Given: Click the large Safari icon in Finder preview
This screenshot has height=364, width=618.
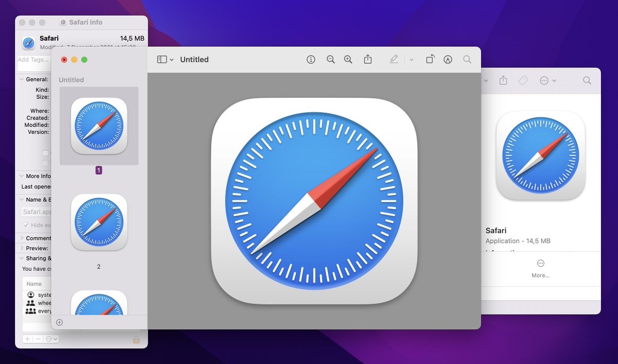Looking at the screenshot, I should pos(540,155).
